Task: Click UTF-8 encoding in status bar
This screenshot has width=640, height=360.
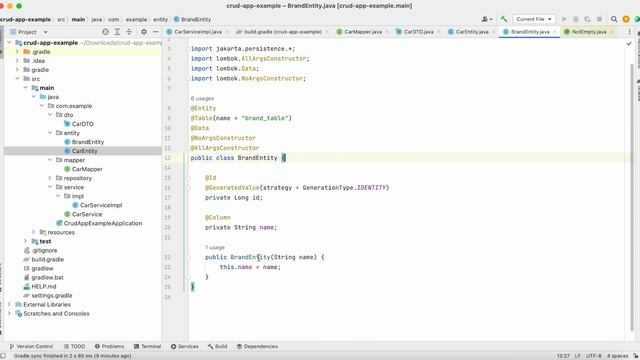Action: click(x=593, y=356)
